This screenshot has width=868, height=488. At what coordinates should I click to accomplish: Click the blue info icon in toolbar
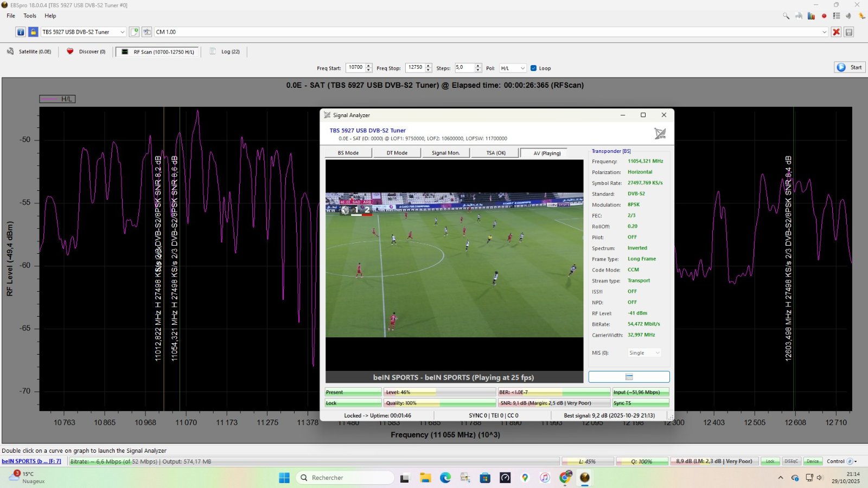pos(21,32)
